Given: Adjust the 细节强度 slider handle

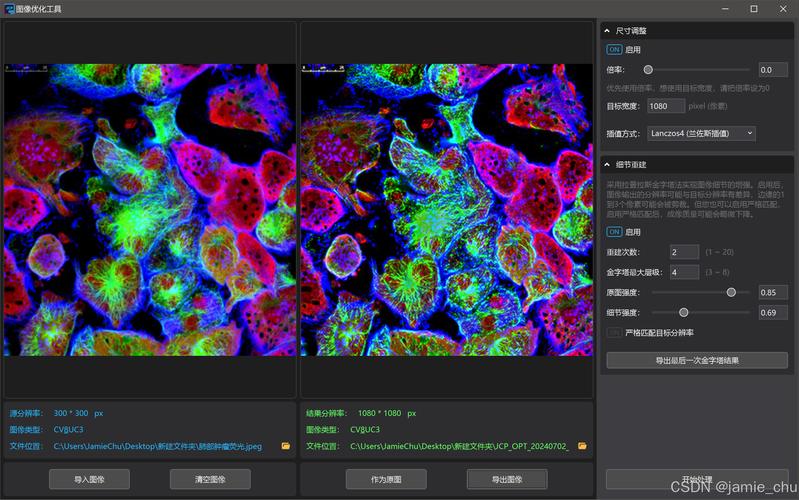Looking at the screenshot, I should (x=683, y=312).
